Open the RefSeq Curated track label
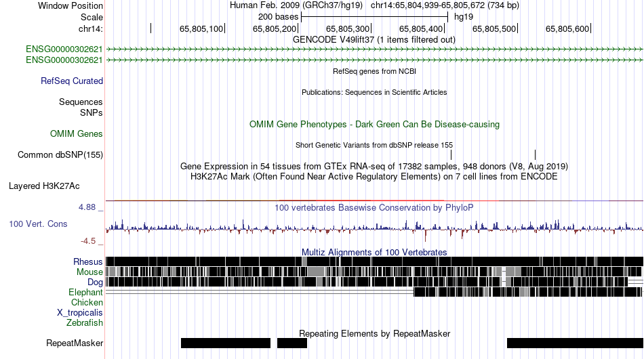Screen dimensions: 644x359 coord(72,81)
